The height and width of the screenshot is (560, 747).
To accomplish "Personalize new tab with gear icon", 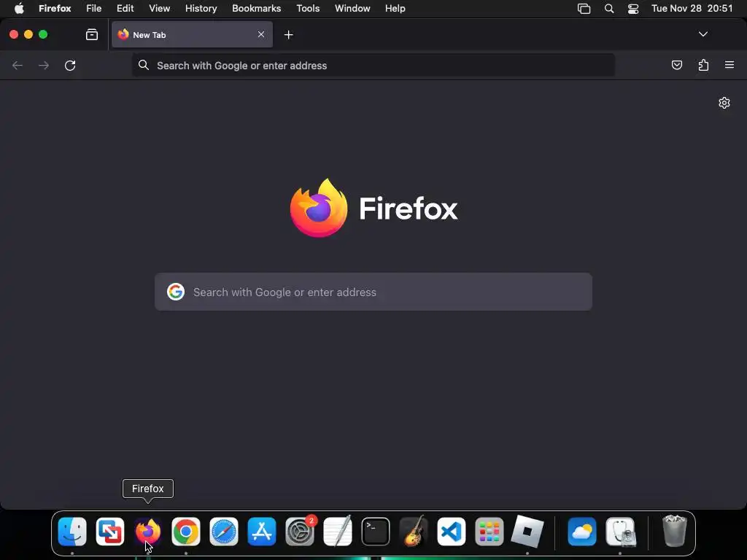I will point(724,103).
